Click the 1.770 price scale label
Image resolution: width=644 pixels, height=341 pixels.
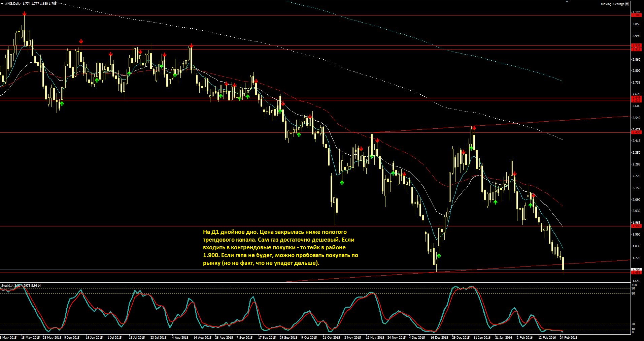pos(636,258)
